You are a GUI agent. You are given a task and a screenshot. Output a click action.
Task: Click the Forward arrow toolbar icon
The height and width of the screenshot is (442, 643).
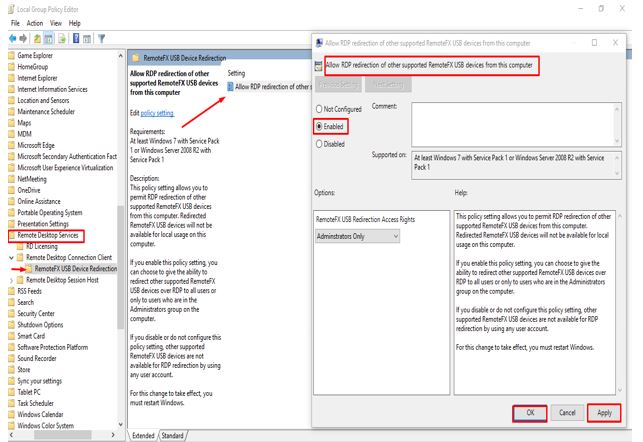pyautogui.click(x=23, y=39)
